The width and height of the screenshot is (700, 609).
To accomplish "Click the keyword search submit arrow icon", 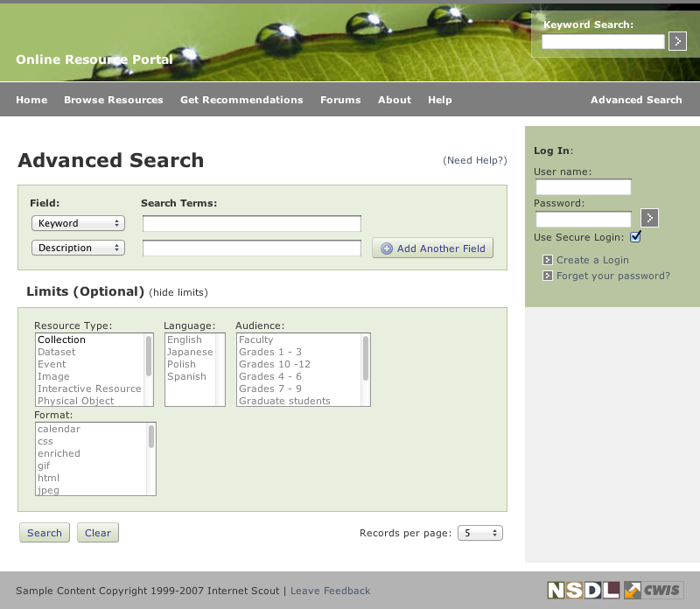I will coord(677,41).
